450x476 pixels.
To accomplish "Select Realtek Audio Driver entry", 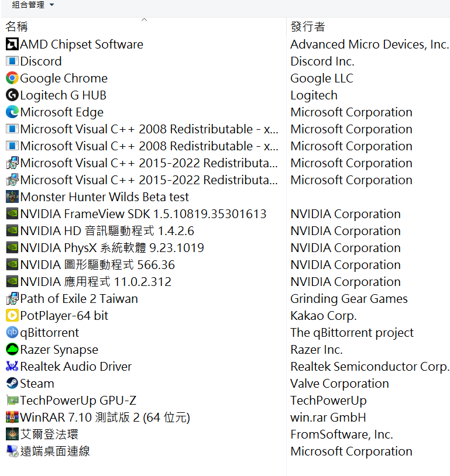I will pos(76,367).
